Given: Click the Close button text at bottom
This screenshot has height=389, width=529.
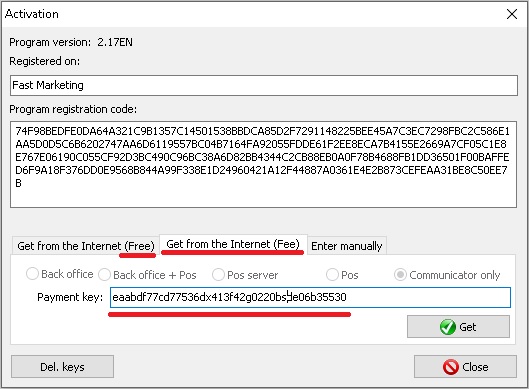Looking at the screenshot, I should click(475, 367).
